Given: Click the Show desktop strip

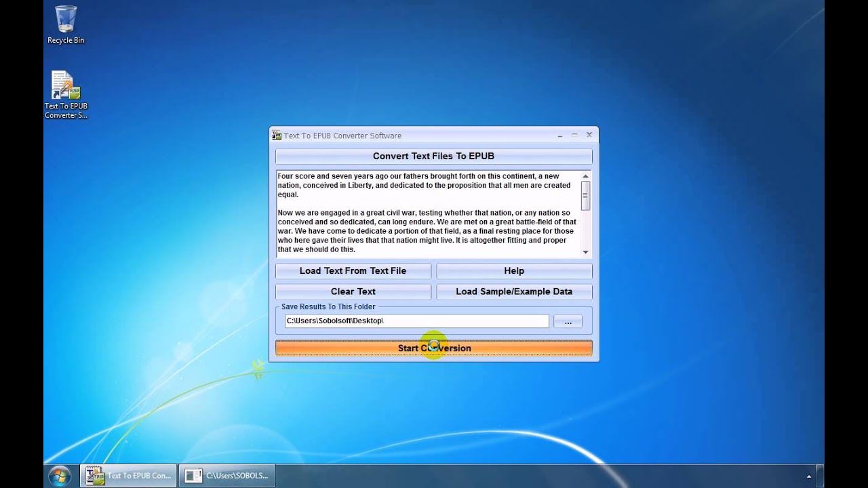Looking at the screenshot, I should [x=821, y=476].
